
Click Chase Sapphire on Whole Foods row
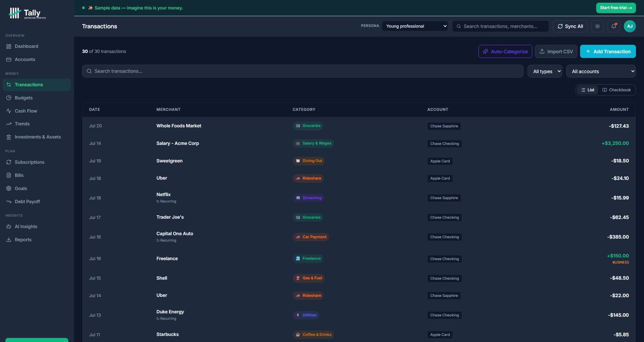[x=444, y=126]
